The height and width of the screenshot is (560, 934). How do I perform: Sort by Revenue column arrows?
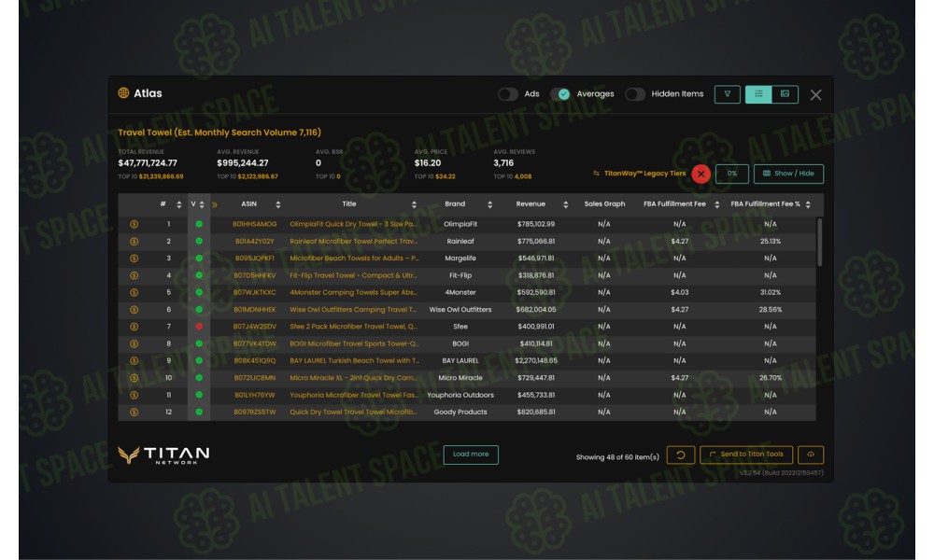pos(565,204)
